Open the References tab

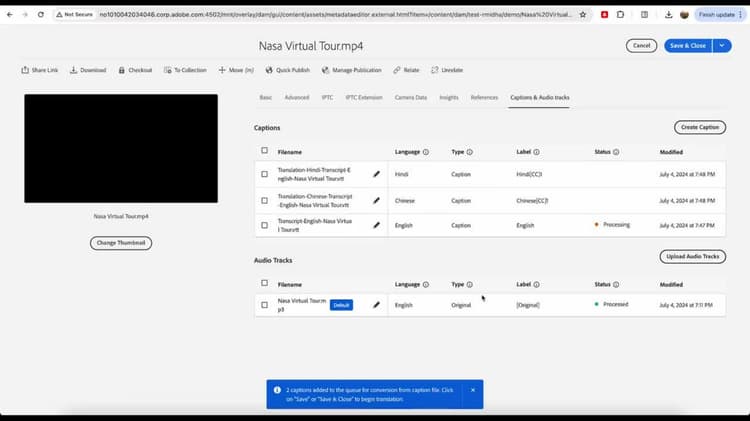(x=484, y=98)
